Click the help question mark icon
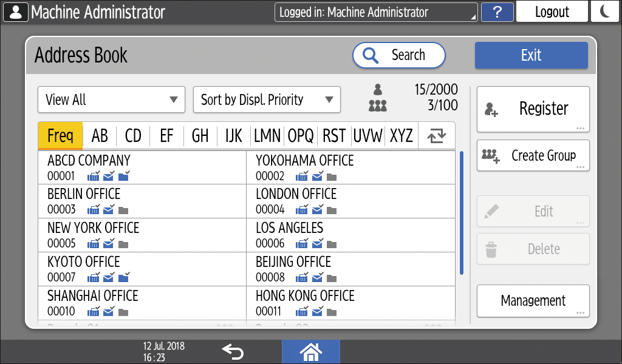 497,12
